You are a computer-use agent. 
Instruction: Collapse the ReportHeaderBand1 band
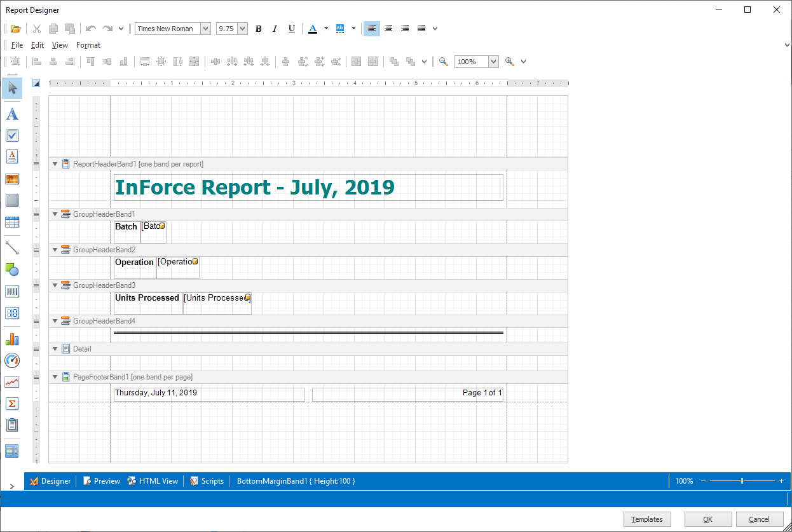tap(55, 163)
